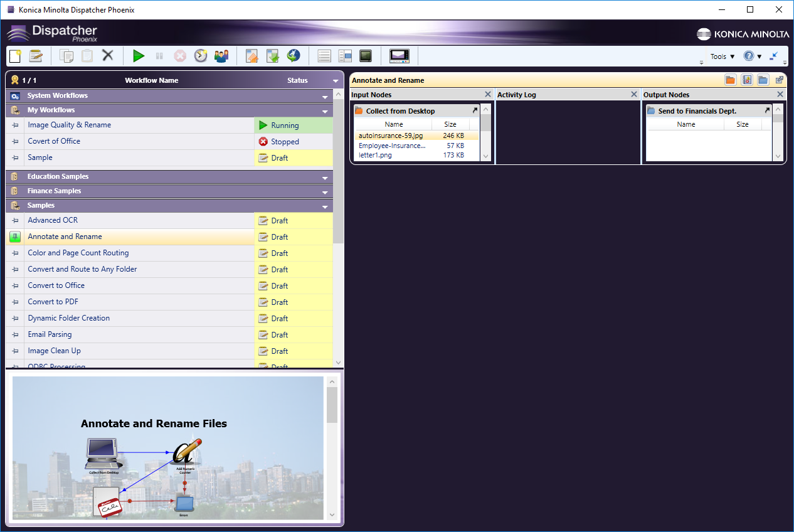Open the dropdown beside the Status column header
This screenshot has height=532, width=794.
[336, 81]
